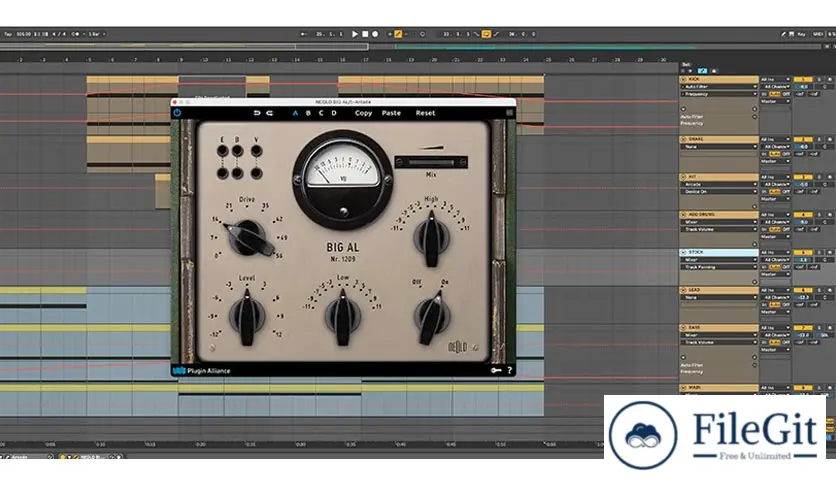Click the VU meter calibration screw

tap(344, 212)
